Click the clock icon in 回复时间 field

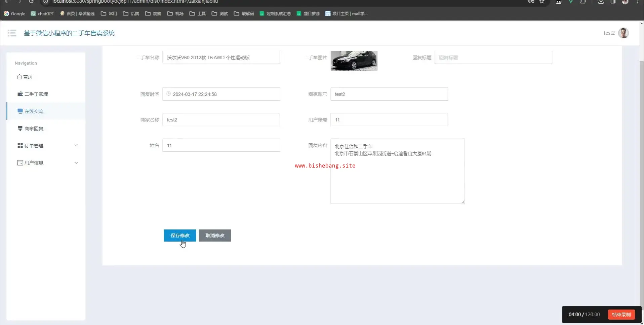[x=169, y=94]
